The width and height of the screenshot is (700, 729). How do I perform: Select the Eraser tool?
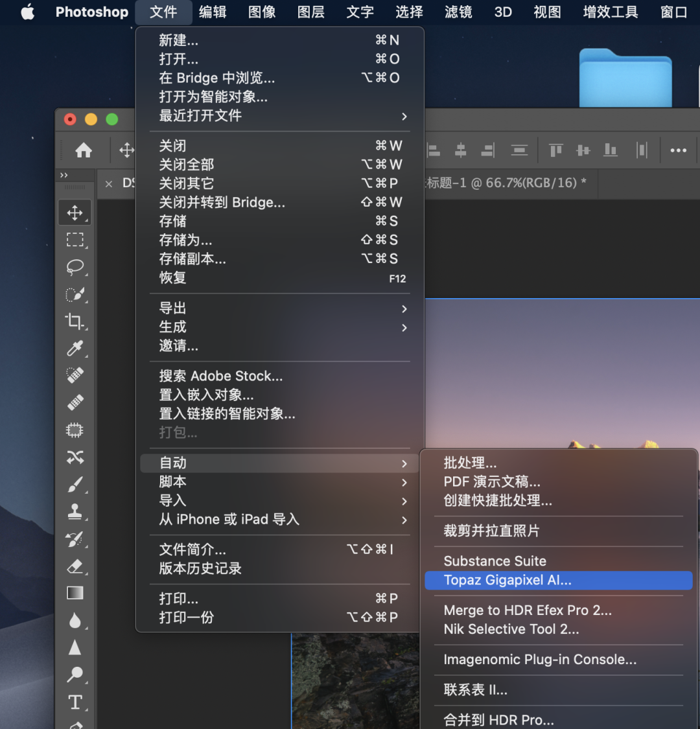point(75,566)
